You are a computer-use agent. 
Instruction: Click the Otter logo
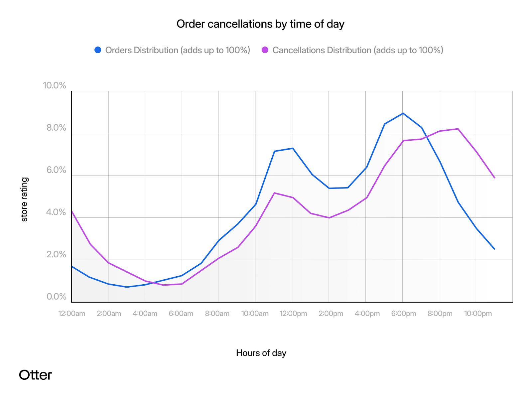coord(36,375)
